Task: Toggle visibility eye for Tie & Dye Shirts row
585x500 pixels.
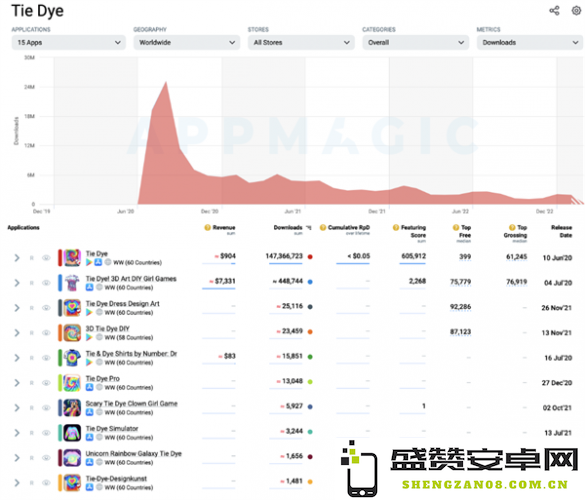Action: [x=46, y=358]
